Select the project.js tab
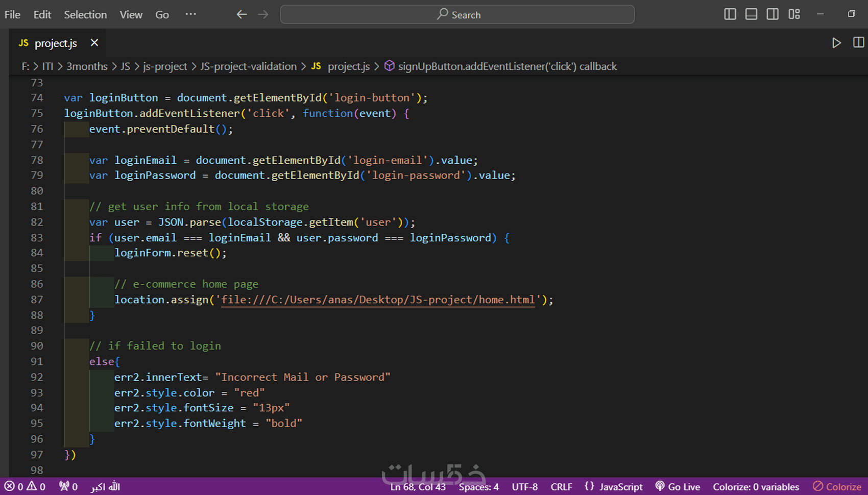Image resolution: width=868 pixels, height=495 pixels. tap(56, 43)
